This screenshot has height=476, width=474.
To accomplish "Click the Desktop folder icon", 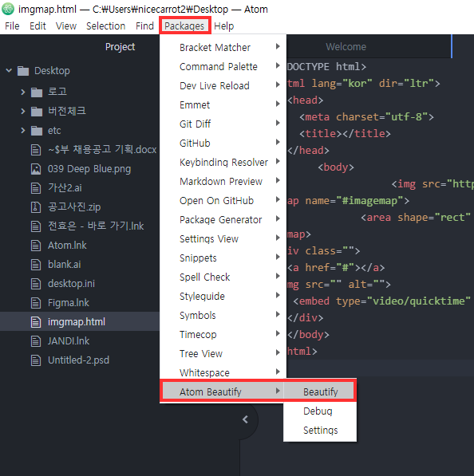I will [23, 71].
